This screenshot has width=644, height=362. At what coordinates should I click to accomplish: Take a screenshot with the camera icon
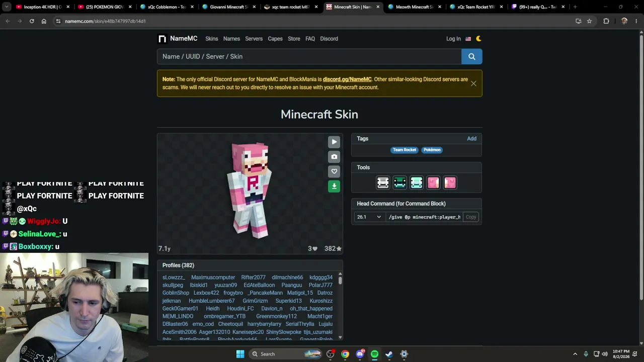coord(334,157)
